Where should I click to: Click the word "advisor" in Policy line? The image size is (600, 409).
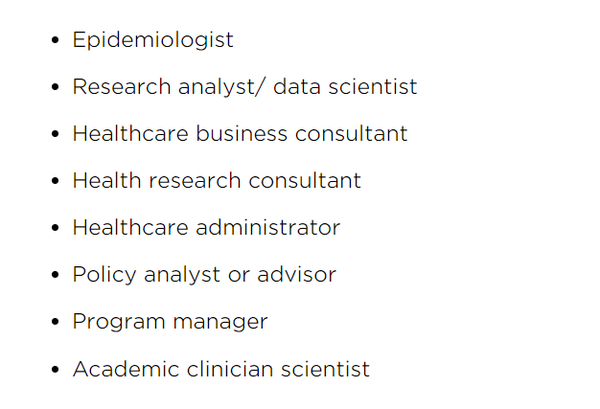pos(297,274)
